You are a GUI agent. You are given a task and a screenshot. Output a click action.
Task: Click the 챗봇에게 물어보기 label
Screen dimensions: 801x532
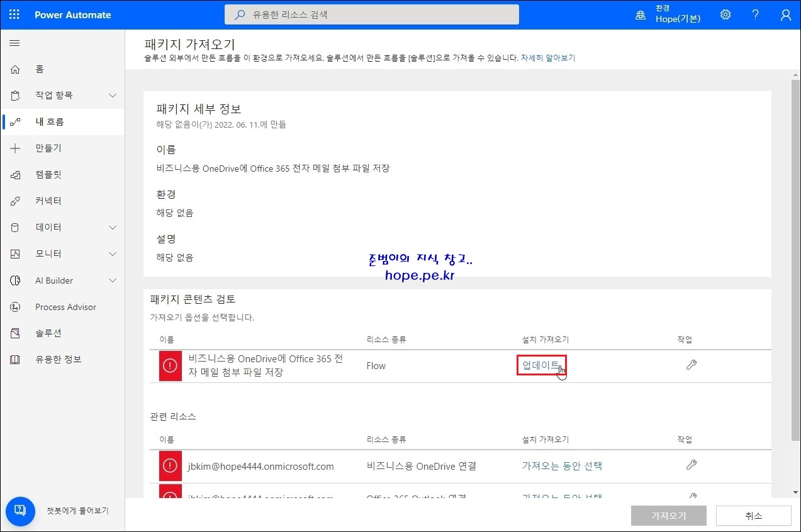[x=77, y=511]
